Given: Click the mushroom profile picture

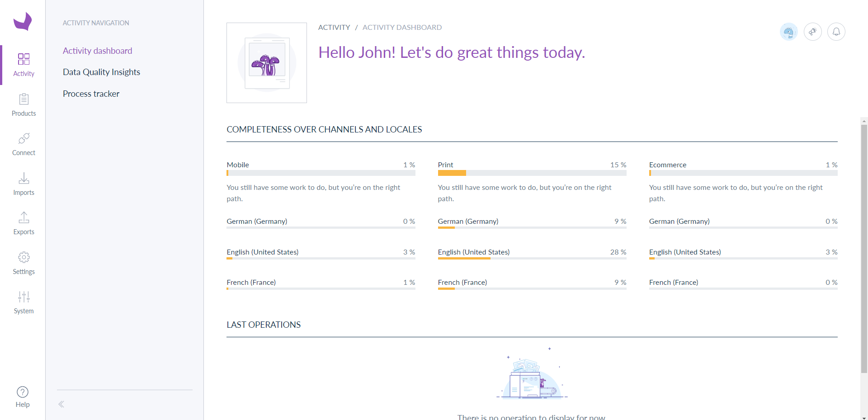Looking at the screenshot, I should (267, 63).
